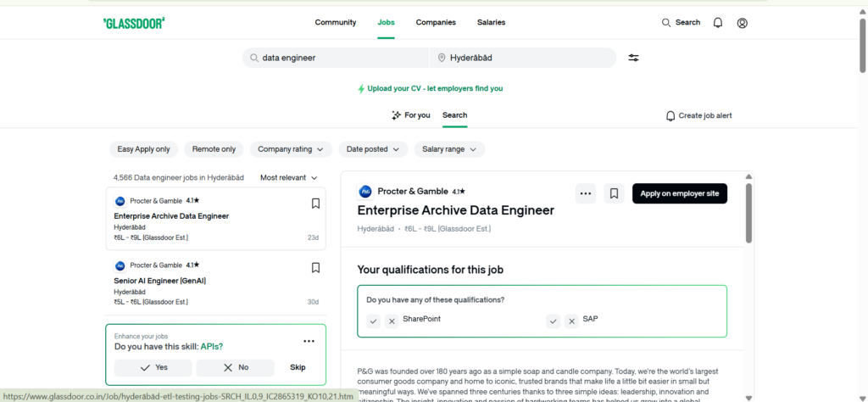Click Procter & Gamble logo in second listing
The height and width of the screenshot is (402, 868).
click(x=120, y=265)
